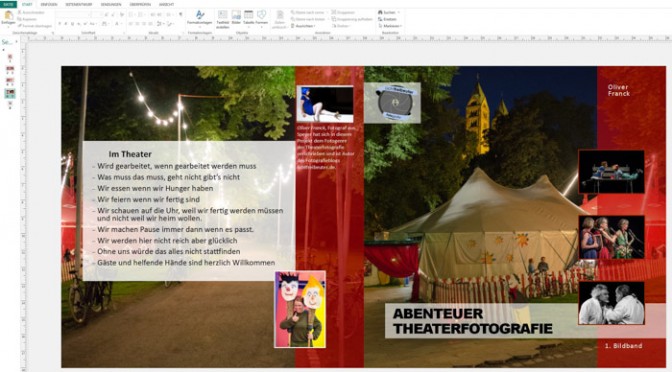Select the highlighted fourth page spread thumbnail
This screenshot has width=672, height=372.
pos(10,93)
